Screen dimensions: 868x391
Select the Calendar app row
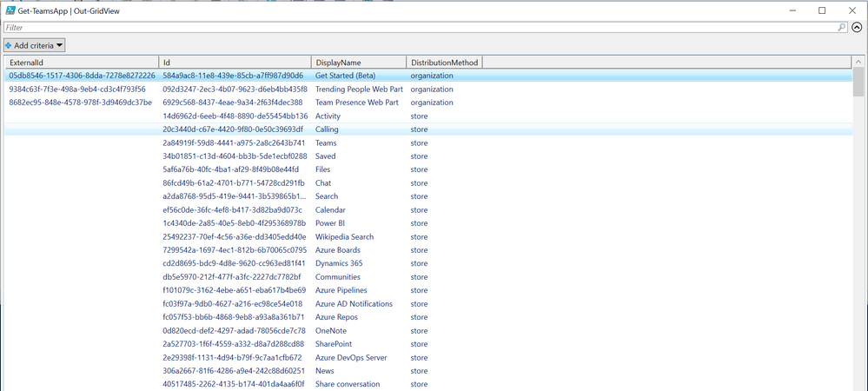pyautogui.click(x=428, y=210)
